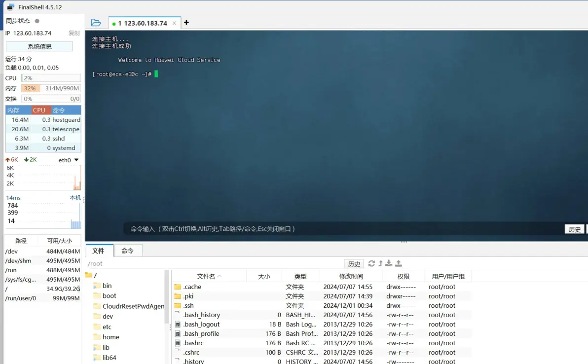The image size is (588, 364).
Task: Go to parent directory with up arrow
Action: (x=380, y=263)
